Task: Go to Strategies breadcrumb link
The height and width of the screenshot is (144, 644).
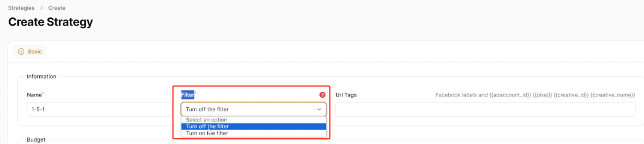Action: pyautogui.click(x=21, y=8)
